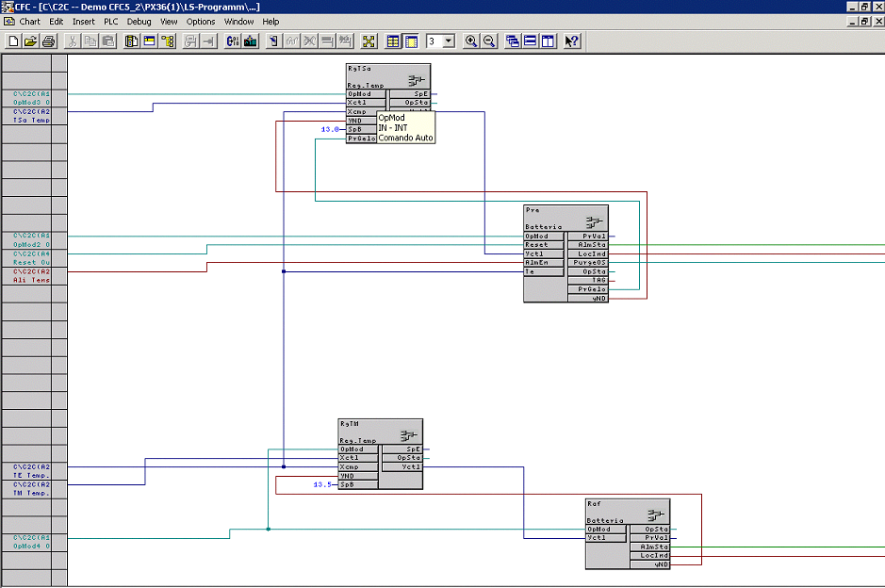
Task: Select the Yctl output pin on the RgTM block
Action: [402, 466]
